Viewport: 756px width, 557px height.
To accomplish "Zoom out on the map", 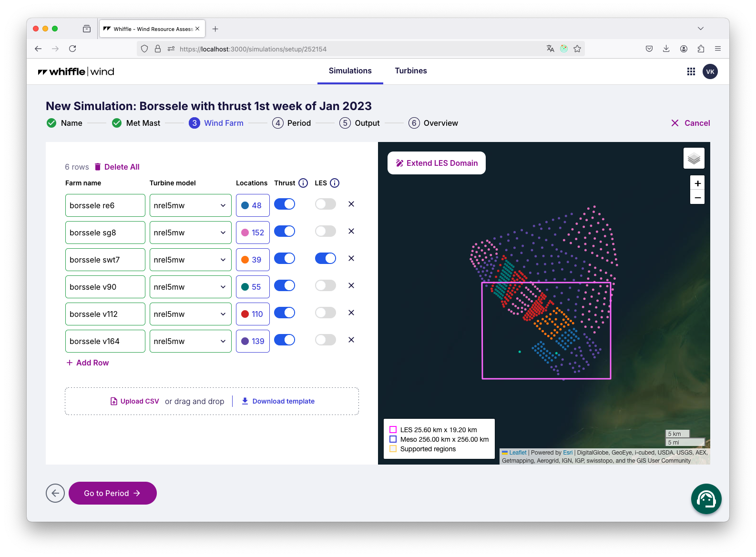I will [697, 197].
